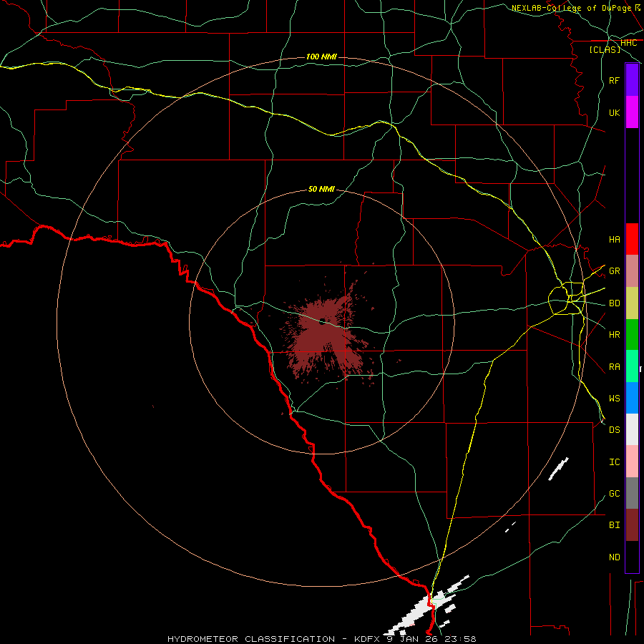This screenshot has width=644, height=644.
Task: Click the dusty pink GR legend color
Action: pyautogui.click(x=632, y=271)
